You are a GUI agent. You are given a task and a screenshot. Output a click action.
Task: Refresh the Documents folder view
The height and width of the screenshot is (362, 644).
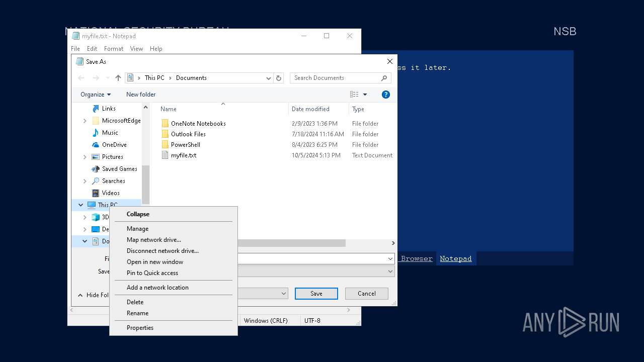coord(279,78)
